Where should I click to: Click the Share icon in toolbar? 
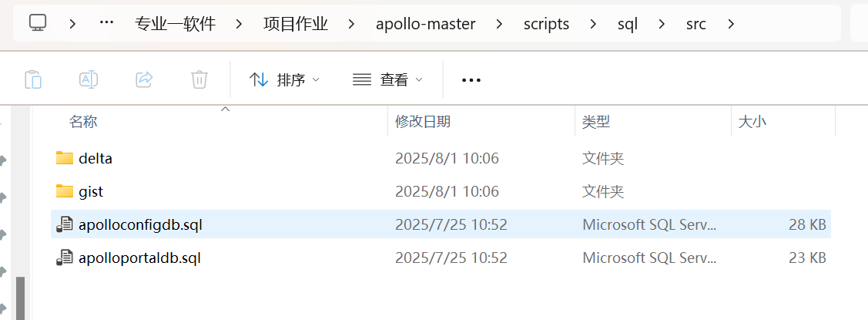(144, 79)
